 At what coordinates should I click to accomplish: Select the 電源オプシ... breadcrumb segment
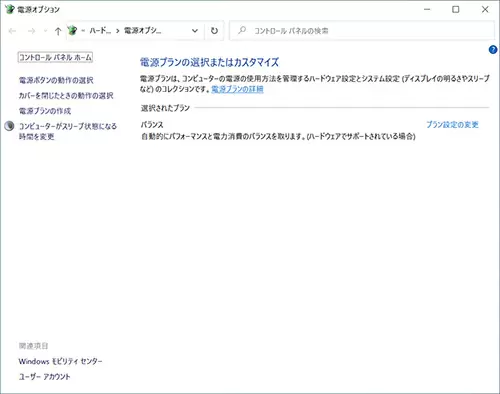[x=142, y=31]
